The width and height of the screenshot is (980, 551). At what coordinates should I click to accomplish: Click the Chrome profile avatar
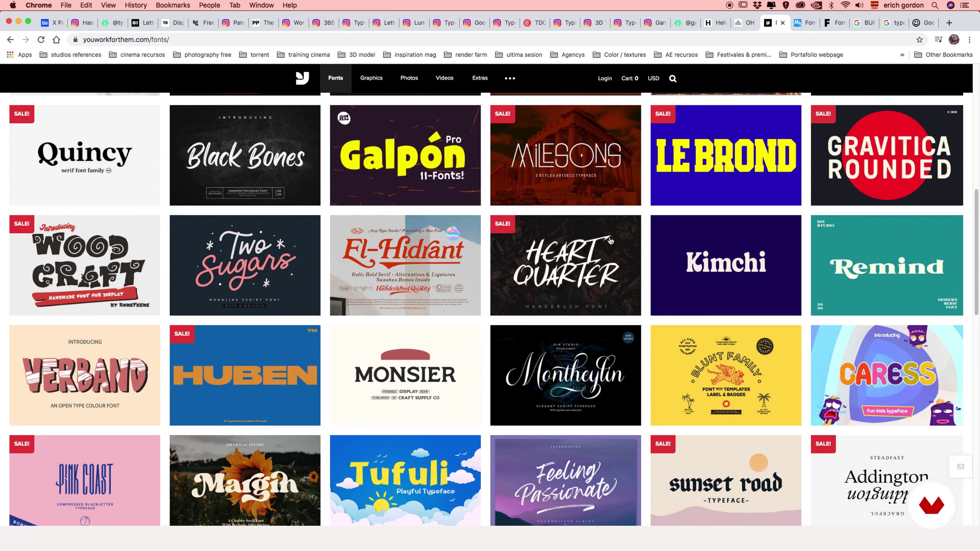pyautogui.click(x=954, y=40)
